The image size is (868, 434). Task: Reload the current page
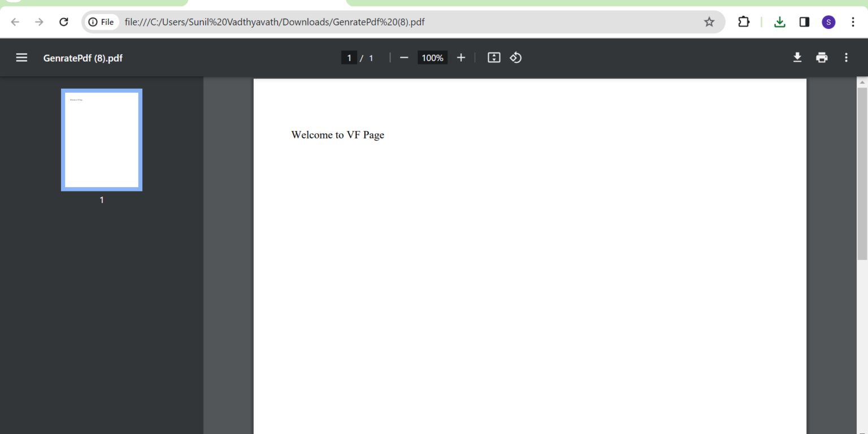tap(64, 21)
